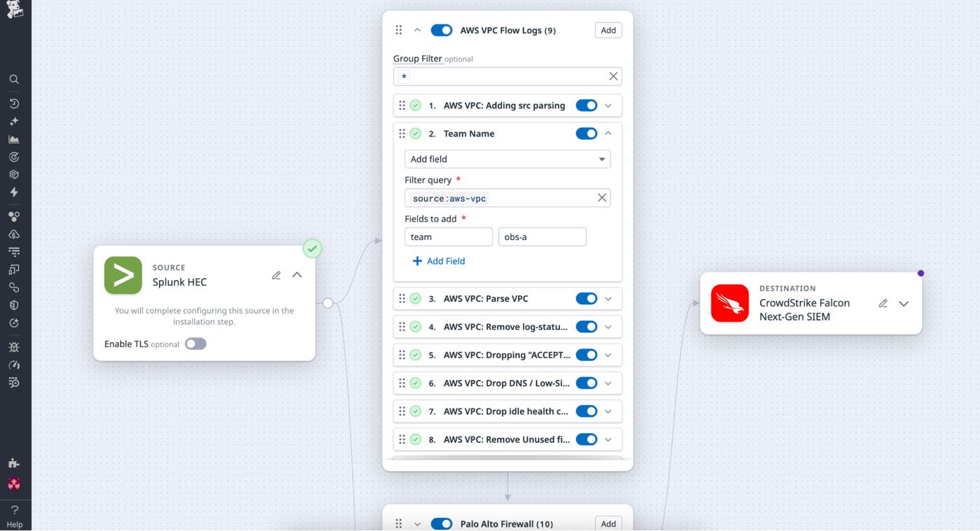Click the + Add Field link
980x531 pixels.
click(439, 261)
